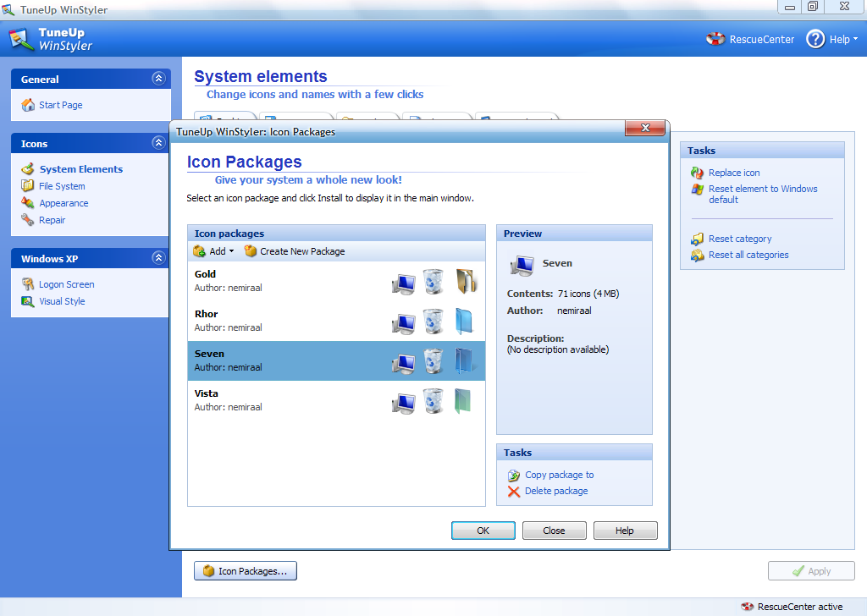Click the Help question mark icon
This screenshot has height=616, width=867.
pos(815,39)
